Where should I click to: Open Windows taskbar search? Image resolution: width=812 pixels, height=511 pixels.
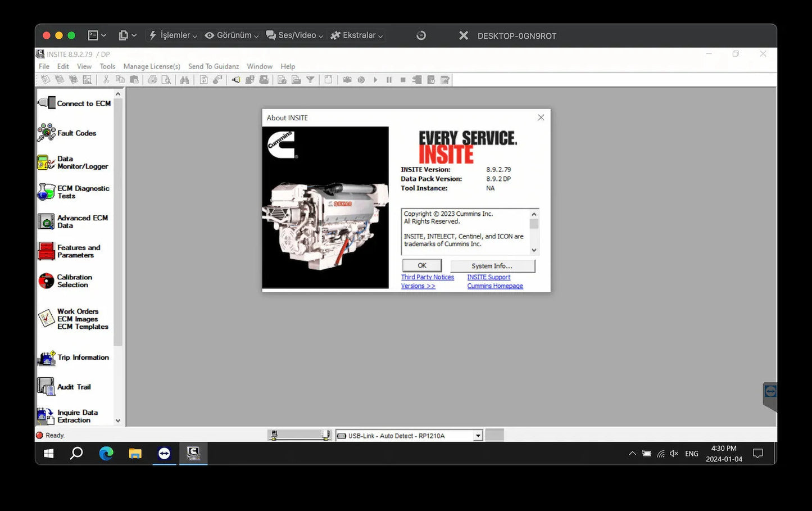click(x=76, y=453)
